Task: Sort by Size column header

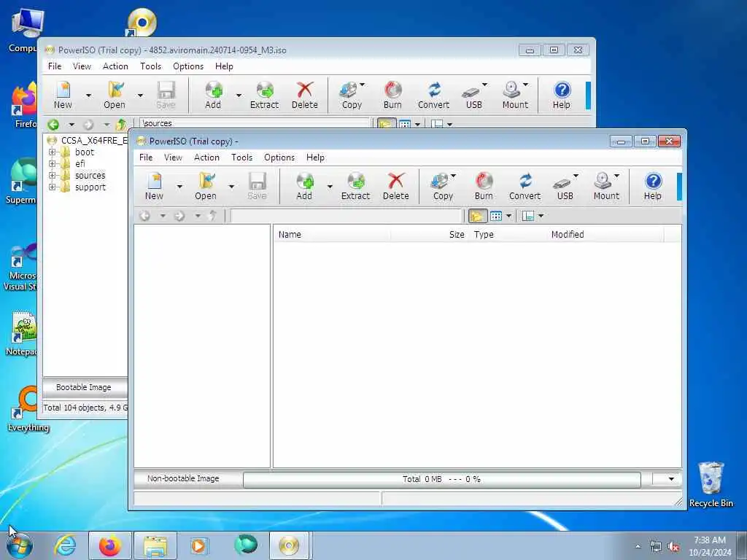Action: pos(429,235)
